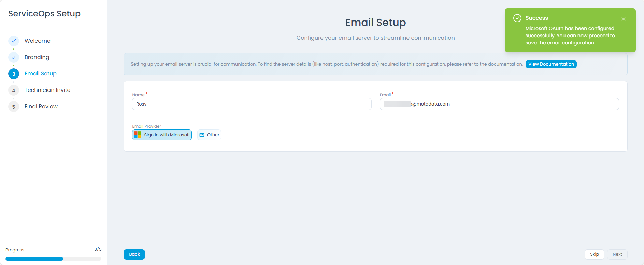Click the Success checkmark icon in notification
This screenshot has width=644, height=265.
click(517, 18)
